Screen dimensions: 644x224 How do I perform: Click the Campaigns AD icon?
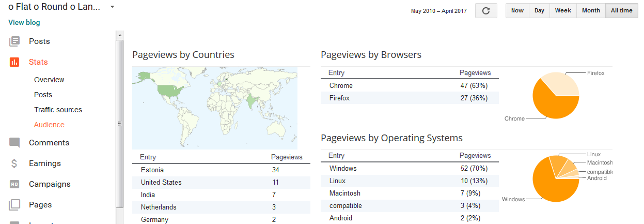14,184
